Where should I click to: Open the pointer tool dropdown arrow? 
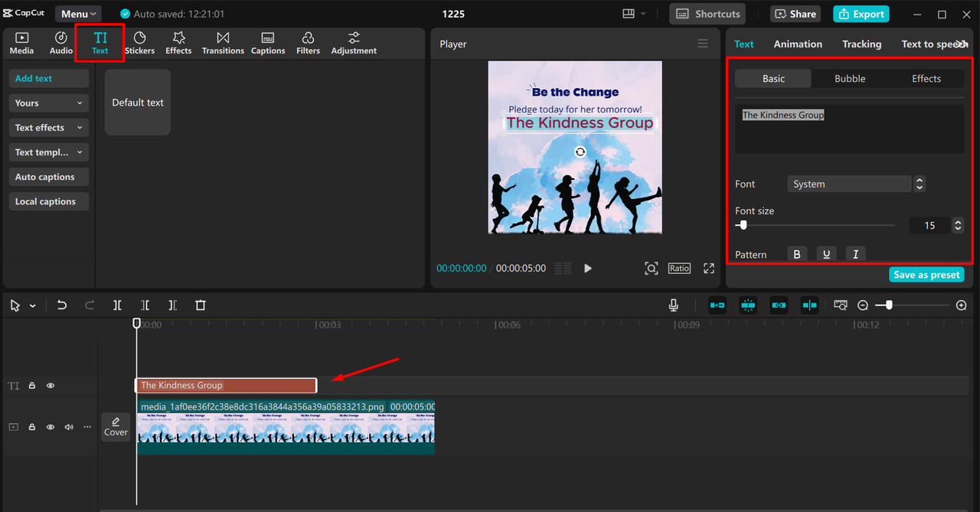[33, 306]
